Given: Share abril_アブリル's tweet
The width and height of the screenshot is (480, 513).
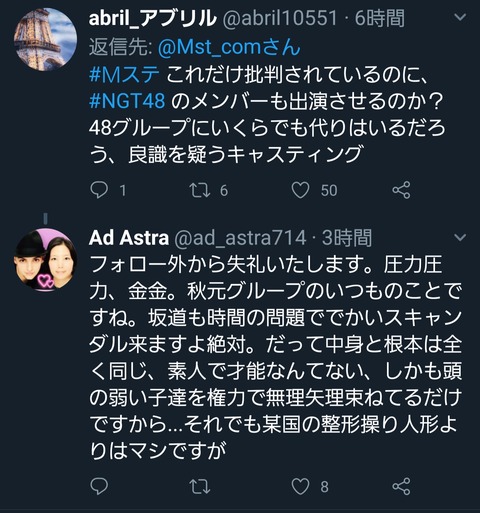Looking at the screenshot, I should pyautogui.click(x=401, y=190).
